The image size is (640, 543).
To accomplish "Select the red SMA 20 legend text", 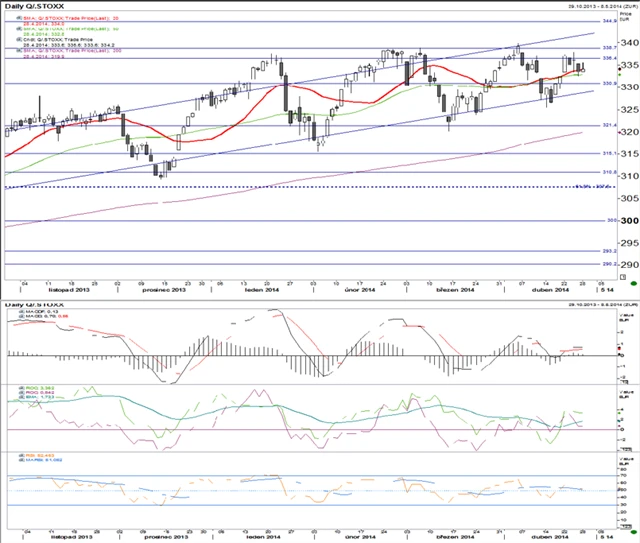I will click(x=71, y=18).
